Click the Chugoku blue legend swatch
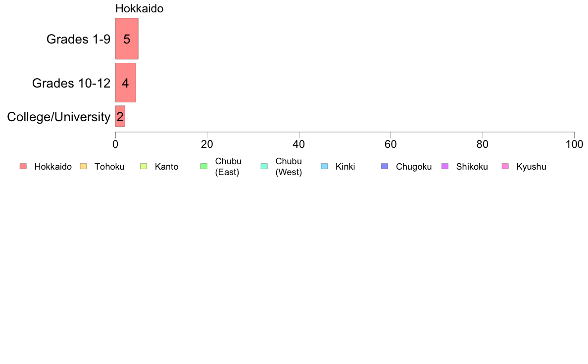The width and height of the screenshot is (588, 364). point(385,167)
